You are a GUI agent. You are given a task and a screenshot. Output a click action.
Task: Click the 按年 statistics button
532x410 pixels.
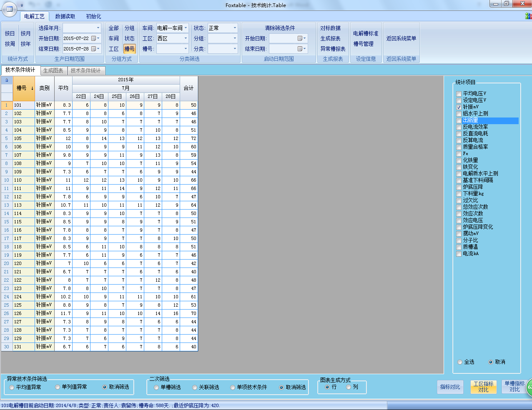click(26, 44)
